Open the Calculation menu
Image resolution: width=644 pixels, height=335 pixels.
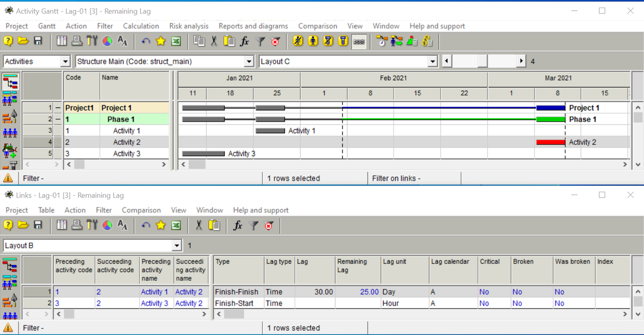[x=141, y=26]
